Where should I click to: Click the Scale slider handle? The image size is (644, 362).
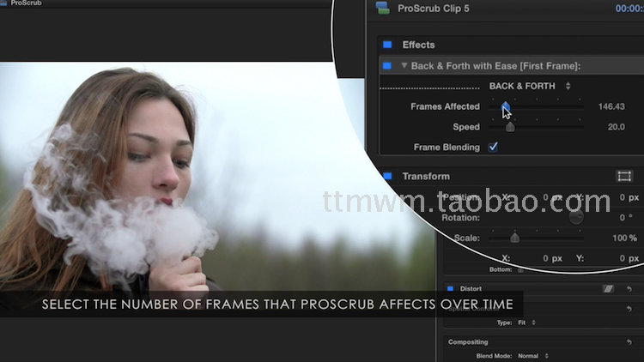[514, 238]
